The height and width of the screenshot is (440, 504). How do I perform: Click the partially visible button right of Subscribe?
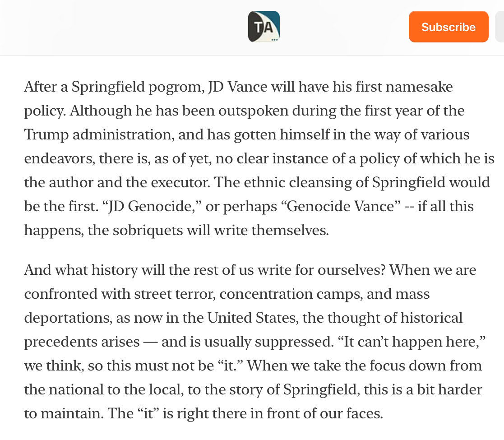pos(499,27)
